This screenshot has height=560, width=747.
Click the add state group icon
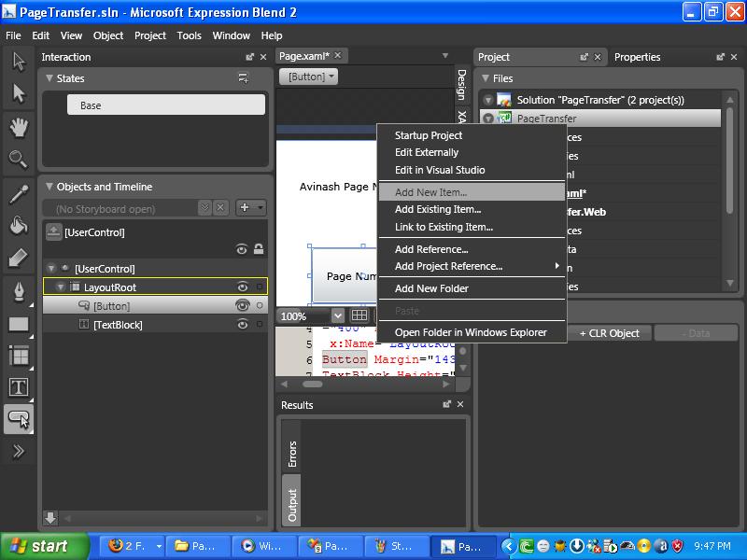[x=243, y=78]
